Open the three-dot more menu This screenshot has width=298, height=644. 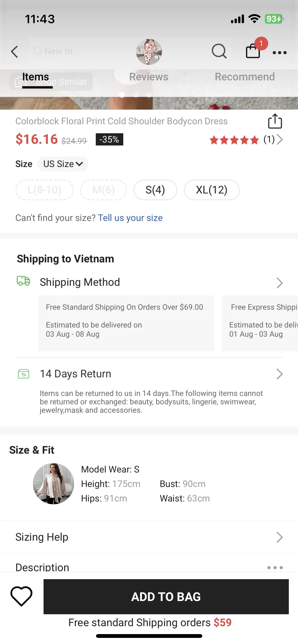[x=279, y=53]
